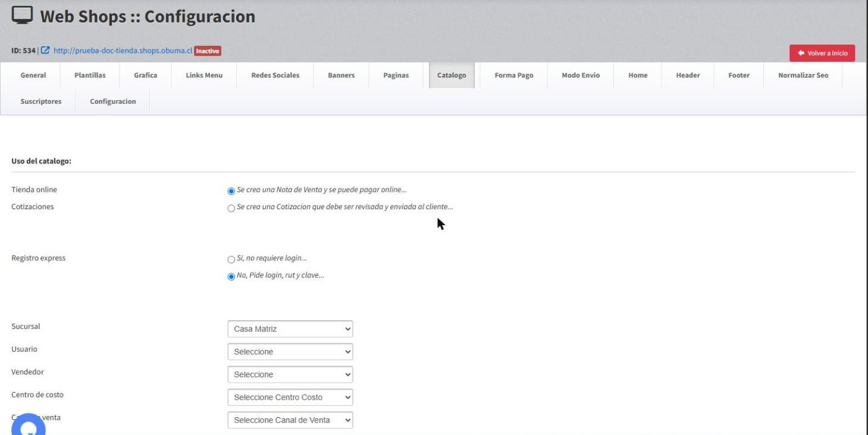Image resolution: width=868 pixels, height=435 pixels.
Task: Switch to Redes Sociales tab
Action: [275, 75]
